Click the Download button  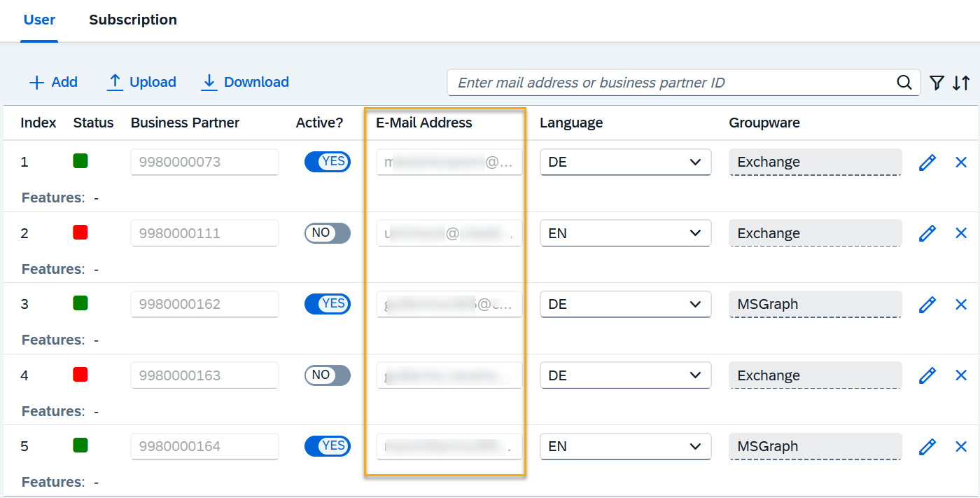pos(245,83)
